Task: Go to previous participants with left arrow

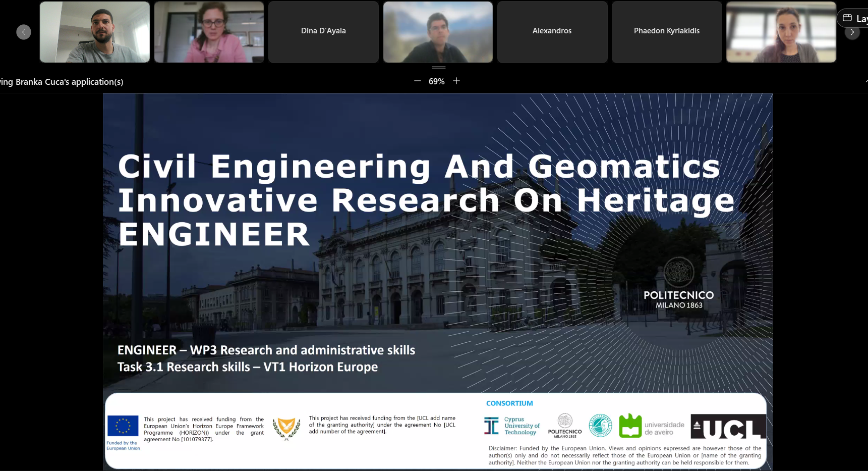Action: [24, 32]
